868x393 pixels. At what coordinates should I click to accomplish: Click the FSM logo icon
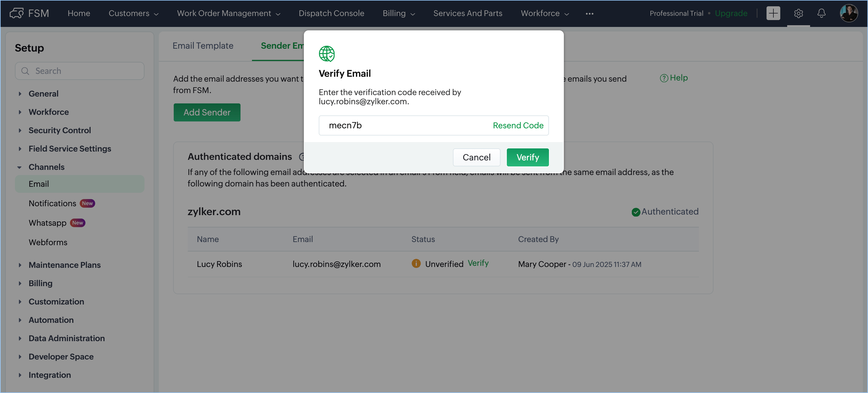pyautogui.click(x=16, y=13)
